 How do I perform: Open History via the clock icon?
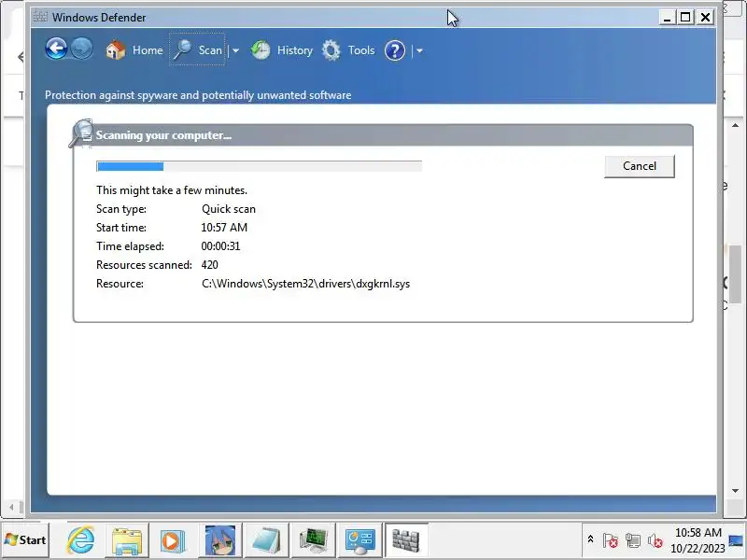pyautogui.click(x=261, y=50)
